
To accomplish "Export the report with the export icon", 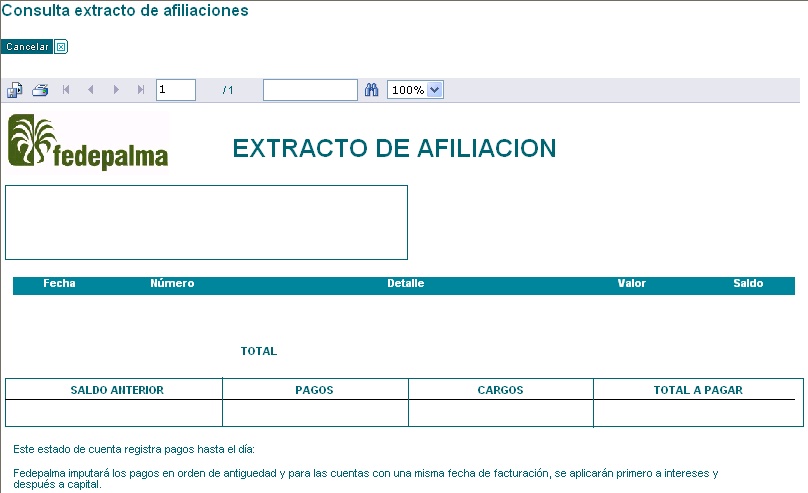I will (x=14, y=90).
